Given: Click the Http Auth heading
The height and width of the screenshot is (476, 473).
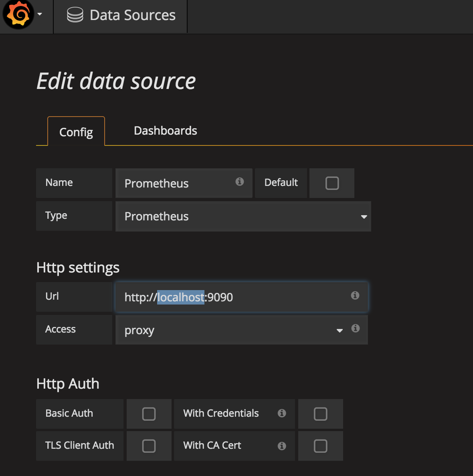Looking at the screenshot, I should [68, 383].
